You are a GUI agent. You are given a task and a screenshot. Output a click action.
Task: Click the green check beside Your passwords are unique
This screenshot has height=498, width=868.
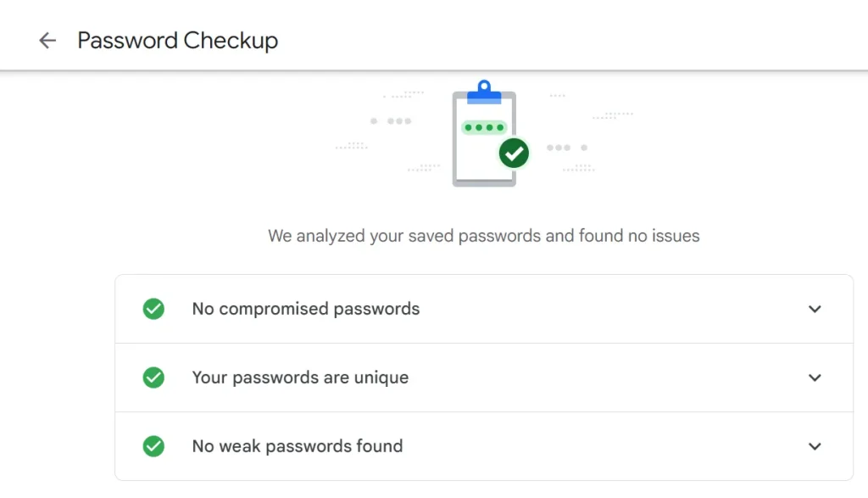tap(153, 378)
